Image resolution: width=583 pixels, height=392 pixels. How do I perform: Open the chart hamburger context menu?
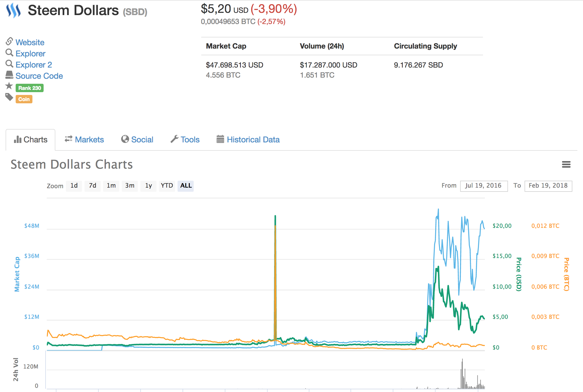566,164
